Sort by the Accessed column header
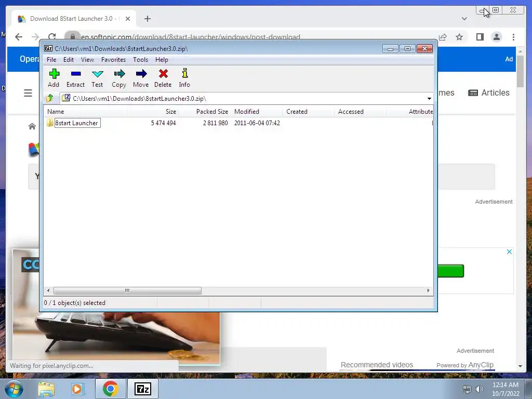This screenshot has width=532, height=399. click(x=361, y=112)
